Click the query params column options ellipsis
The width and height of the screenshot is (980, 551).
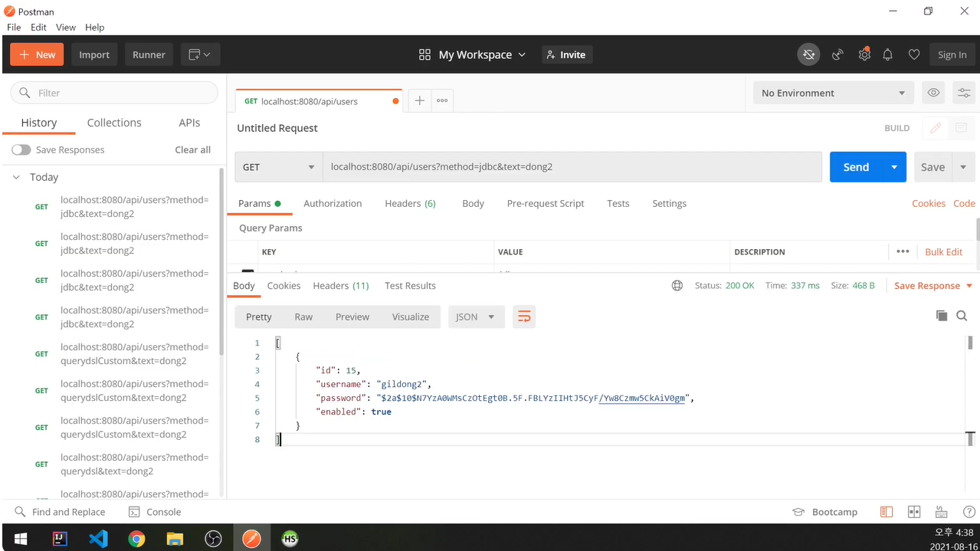pyautogui.click(x=903, y=251)
